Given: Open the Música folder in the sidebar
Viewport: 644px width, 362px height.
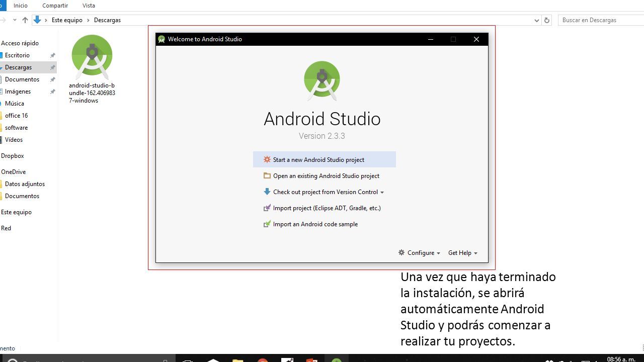Looking at the screenshot, I should point(15,104).
